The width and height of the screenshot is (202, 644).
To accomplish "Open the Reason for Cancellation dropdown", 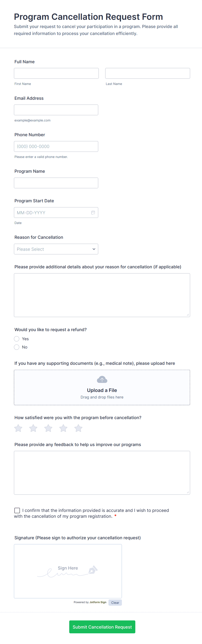I will [56, 249].
